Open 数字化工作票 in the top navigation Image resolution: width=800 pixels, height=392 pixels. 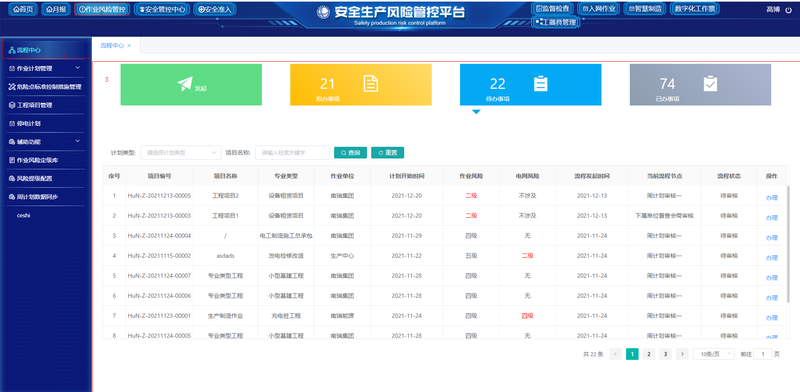694,9
